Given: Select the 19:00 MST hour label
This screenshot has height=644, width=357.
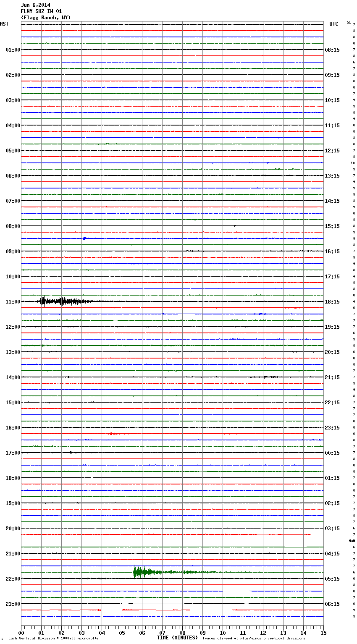Looking at the screenshot, I should 13,503.
